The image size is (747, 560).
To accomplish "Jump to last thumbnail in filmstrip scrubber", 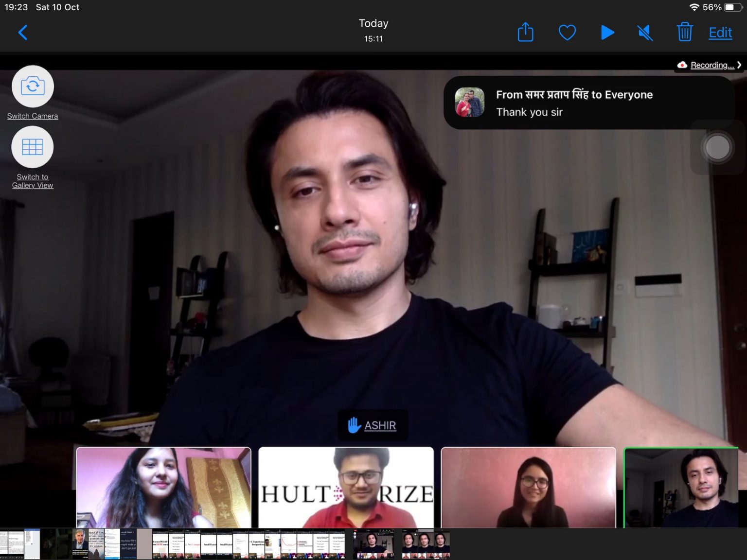I will click(x=441, y=543).
